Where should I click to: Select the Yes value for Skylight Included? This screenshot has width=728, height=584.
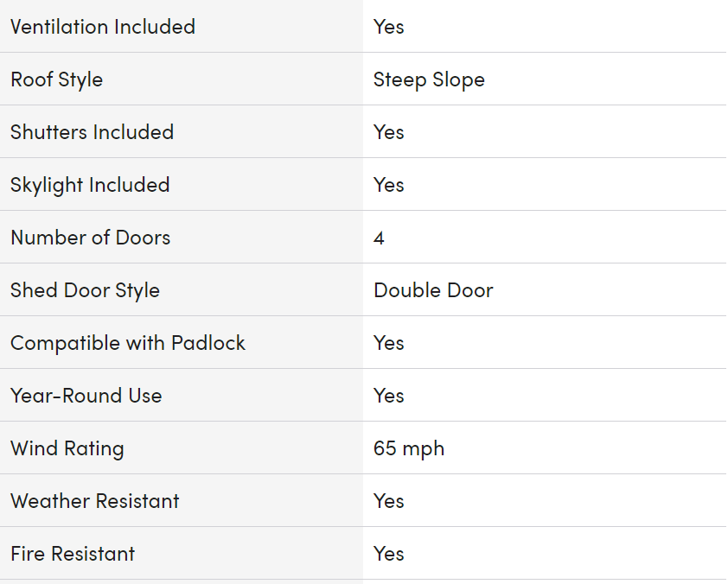coord(388,185)
